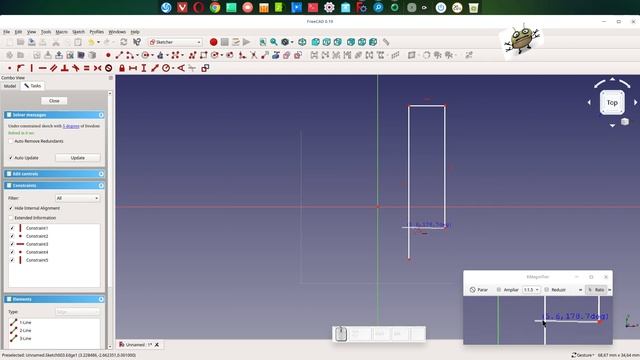Apply the Block constraint tool
Viewport: 640px width, 360px height.
[109, 68]
